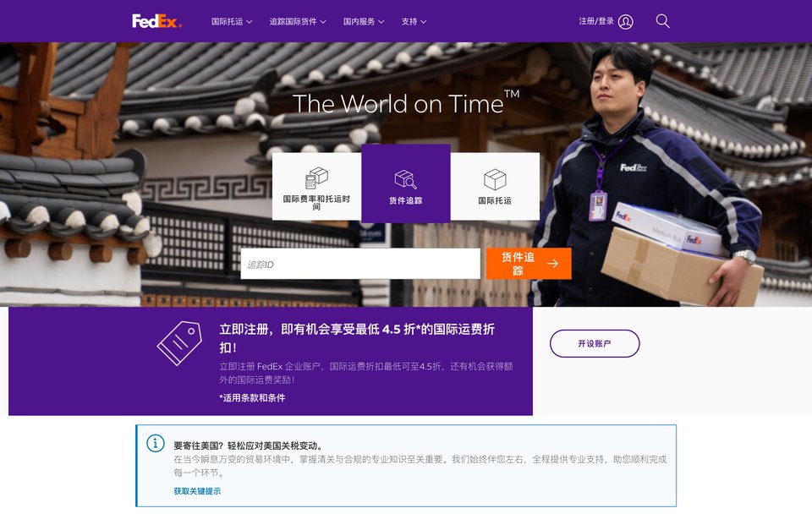Click the arrow on orange track button
The width and height of the screenshot is (812, 530).
(552, 264)
